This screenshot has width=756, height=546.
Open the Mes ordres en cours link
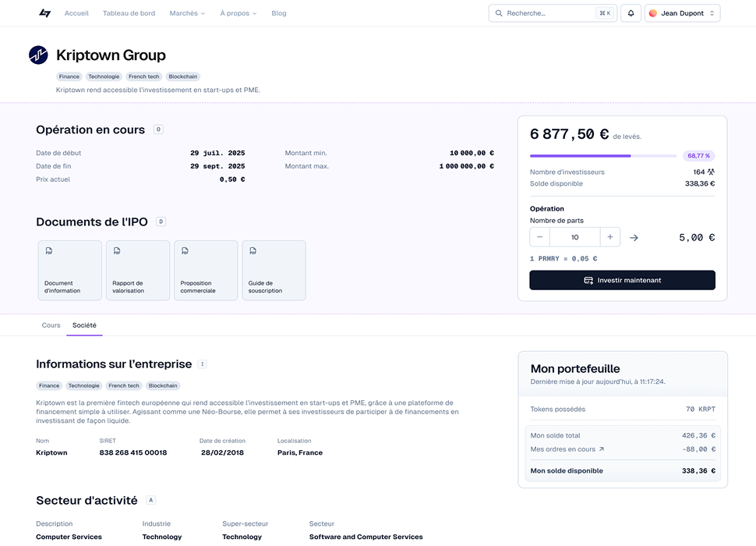[x=563, y=449]
